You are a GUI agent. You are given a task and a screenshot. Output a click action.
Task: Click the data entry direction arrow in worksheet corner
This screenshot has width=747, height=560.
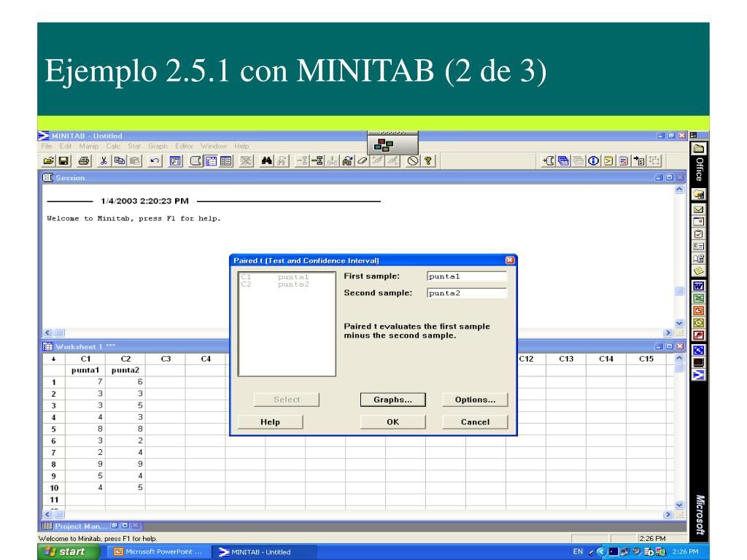(x=54, y=359)
